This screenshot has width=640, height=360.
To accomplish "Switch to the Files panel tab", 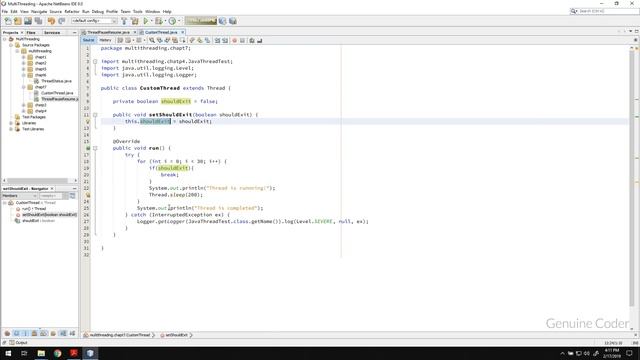I will tap(31, 32).
